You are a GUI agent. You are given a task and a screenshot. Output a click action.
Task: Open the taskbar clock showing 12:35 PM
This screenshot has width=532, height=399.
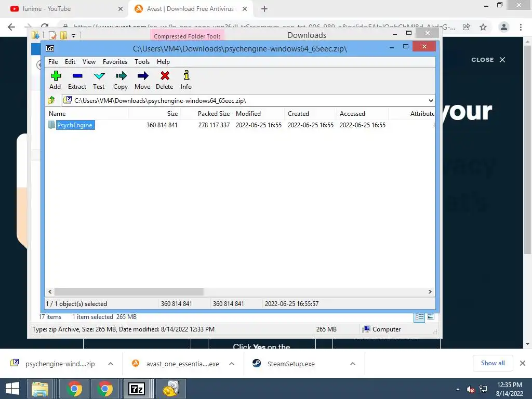tap(509, 389)
